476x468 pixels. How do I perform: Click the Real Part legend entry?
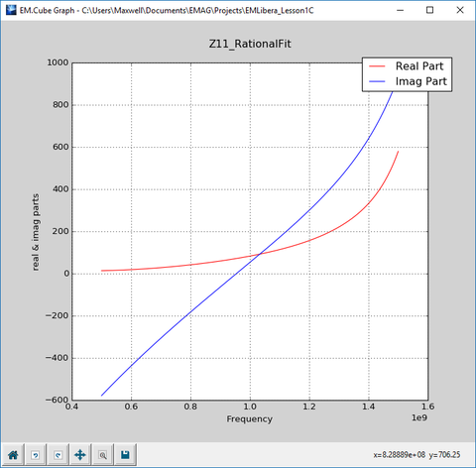419,66
